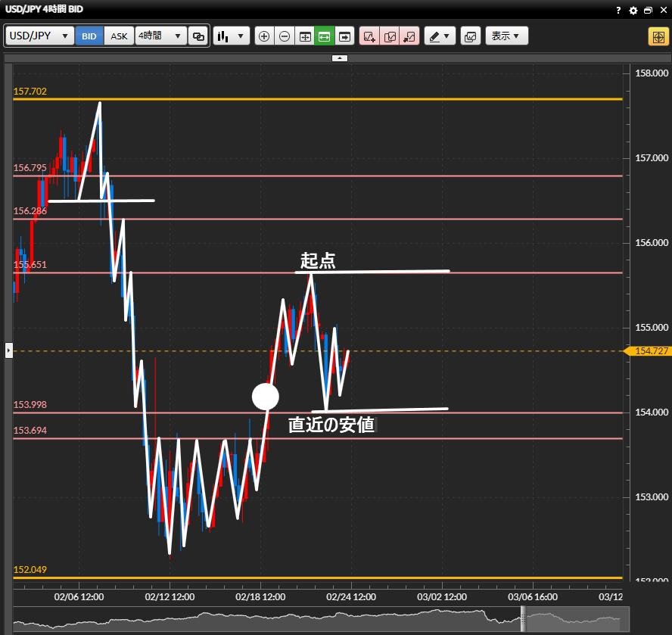Open the candlestick chart type dropdown
Image resolution: width=672 pixels, height=635 pixels.
pyautogui.click(x=231, y=36)
